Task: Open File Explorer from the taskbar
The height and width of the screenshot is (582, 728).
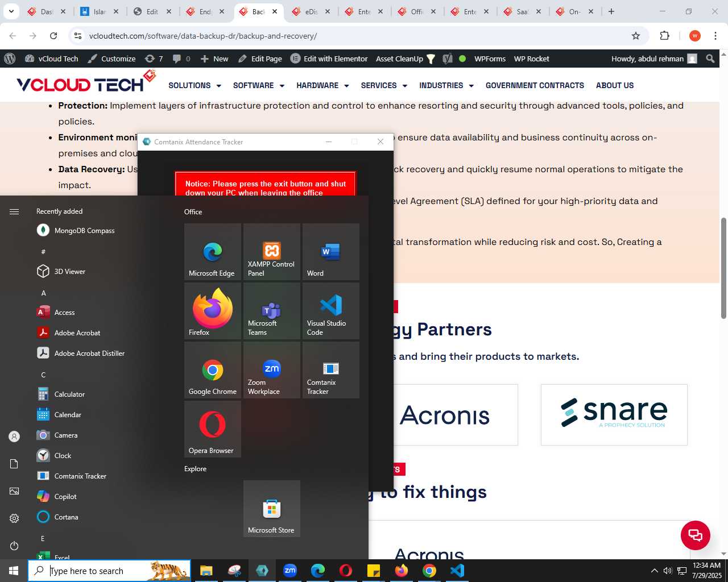Action: coord(206,571)
